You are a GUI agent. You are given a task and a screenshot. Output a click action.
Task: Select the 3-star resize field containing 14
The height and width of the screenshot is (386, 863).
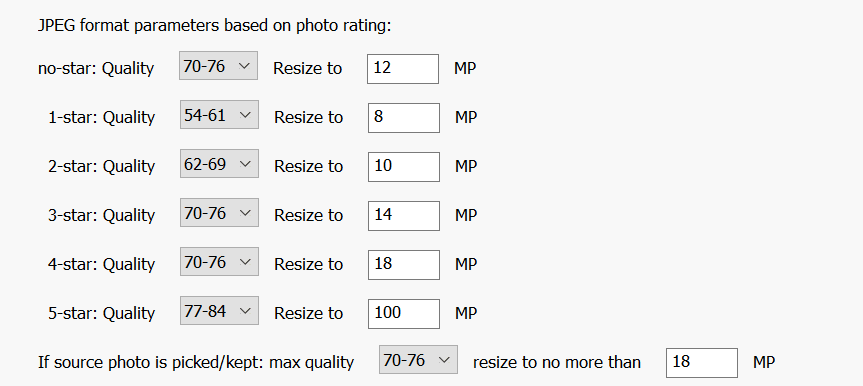coord(404,216)
